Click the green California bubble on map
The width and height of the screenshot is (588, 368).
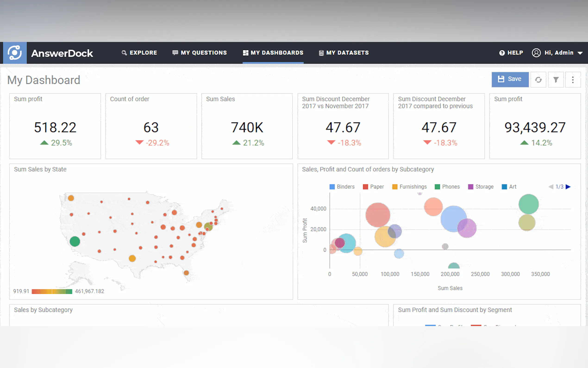coord(75,241)
